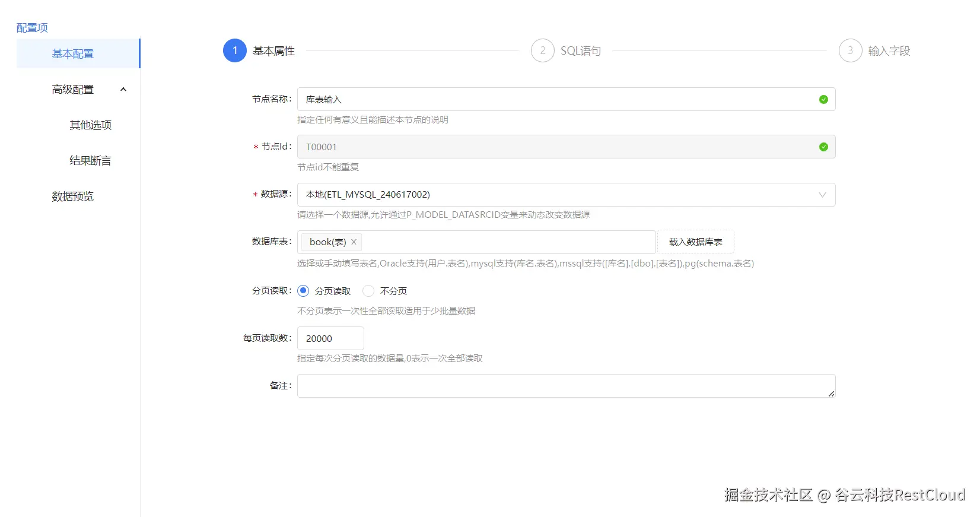Click the 配置项 header text

coord(32,28)
